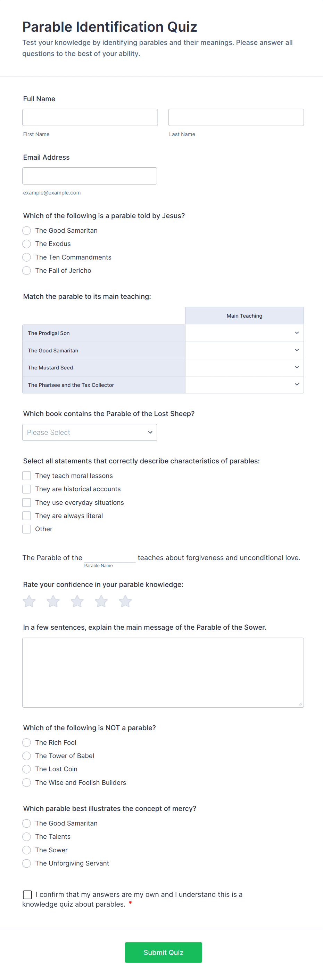This screenshot has width=323, height=980.
Task: Focus the Email Address field
Action: pyautogui.click(x=90, y=176)
